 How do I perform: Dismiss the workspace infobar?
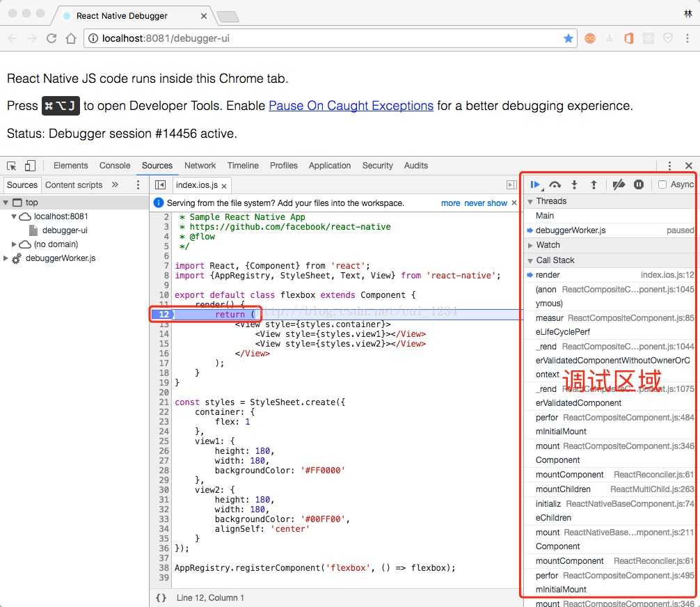tap(514, 203)
